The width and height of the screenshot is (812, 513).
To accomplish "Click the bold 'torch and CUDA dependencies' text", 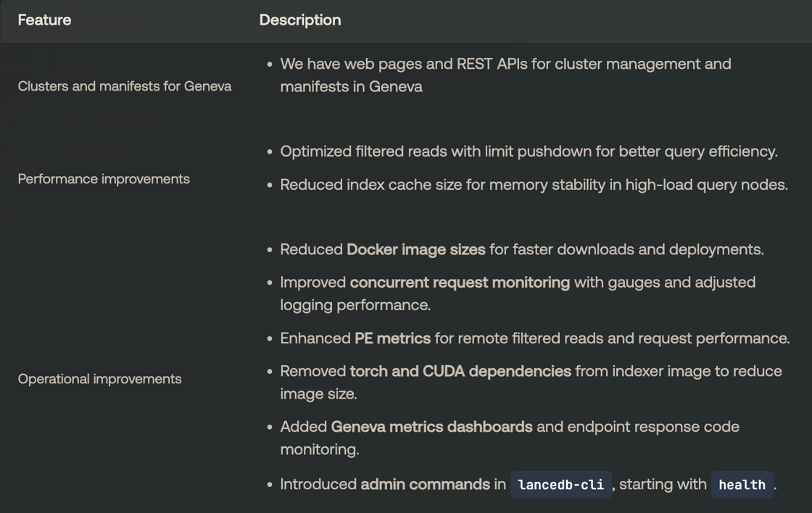I will click(460, 371).
